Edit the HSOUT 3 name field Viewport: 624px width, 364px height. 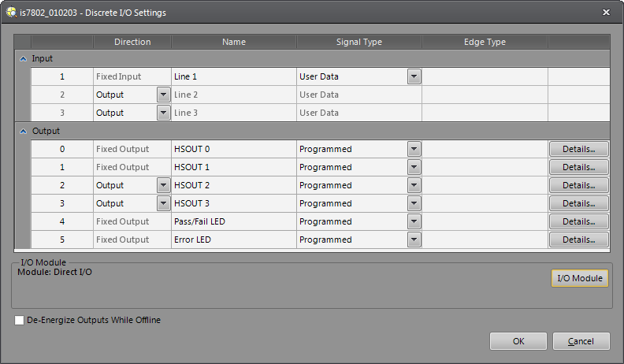tap(233, 203)
